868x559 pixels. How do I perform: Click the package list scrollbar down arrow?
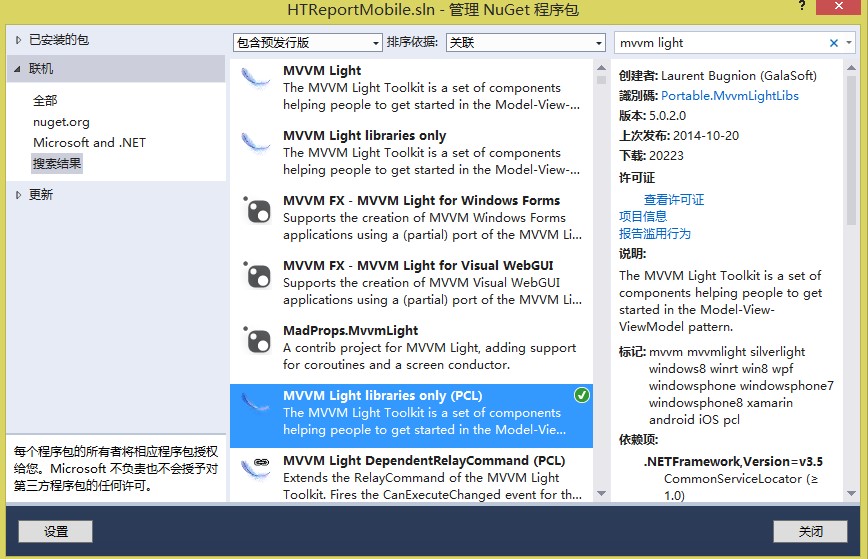[601, 493]
